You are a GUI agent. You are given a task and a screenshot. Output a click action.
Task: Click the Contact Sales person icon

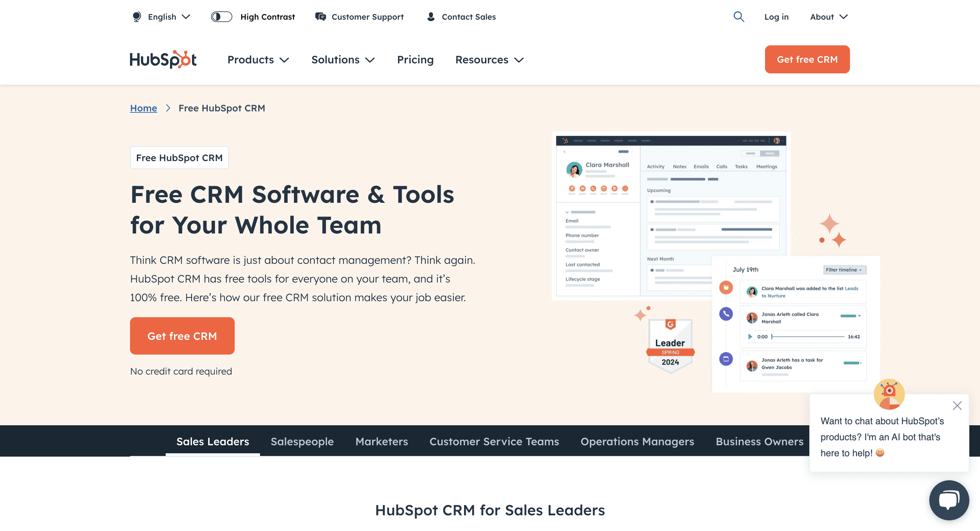coord(431,17)
